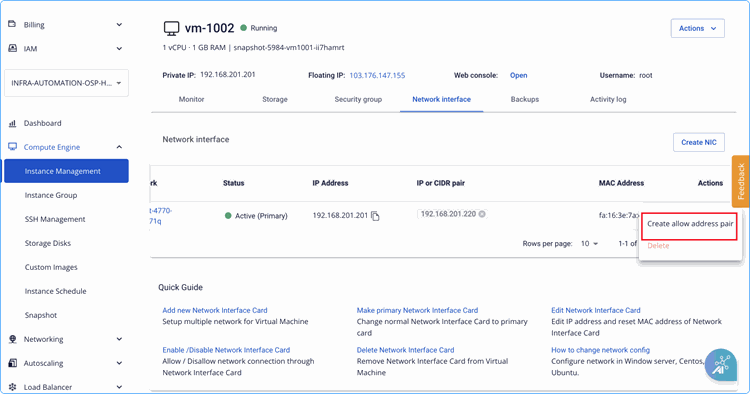The width and height of the screenshot is (750, 394).
Task: Click the Status column header
Action: pyautogui.click(x=233, y=183)
